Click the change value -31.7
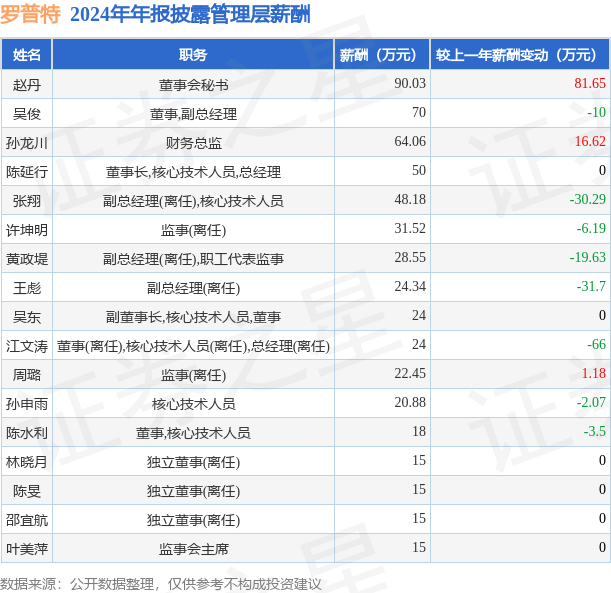The height and width of the screenshot is (593, 611). click(591, 286)
